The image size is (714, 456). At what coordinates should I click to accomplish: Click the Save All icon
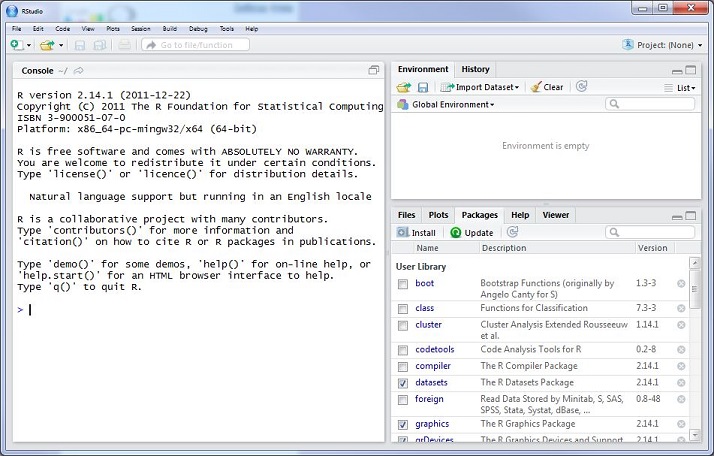click(100, 45)
